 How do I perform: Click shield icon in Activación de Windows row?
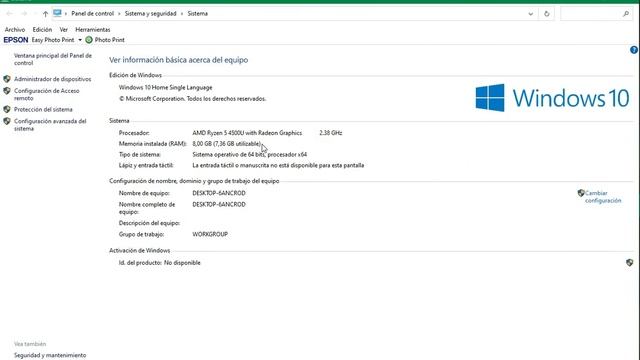point(629,262)
